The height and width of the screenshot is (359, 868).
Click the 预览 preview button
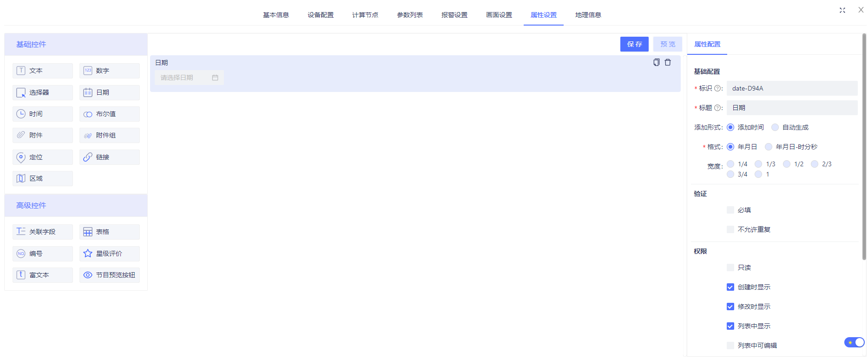tap(668, 44)
